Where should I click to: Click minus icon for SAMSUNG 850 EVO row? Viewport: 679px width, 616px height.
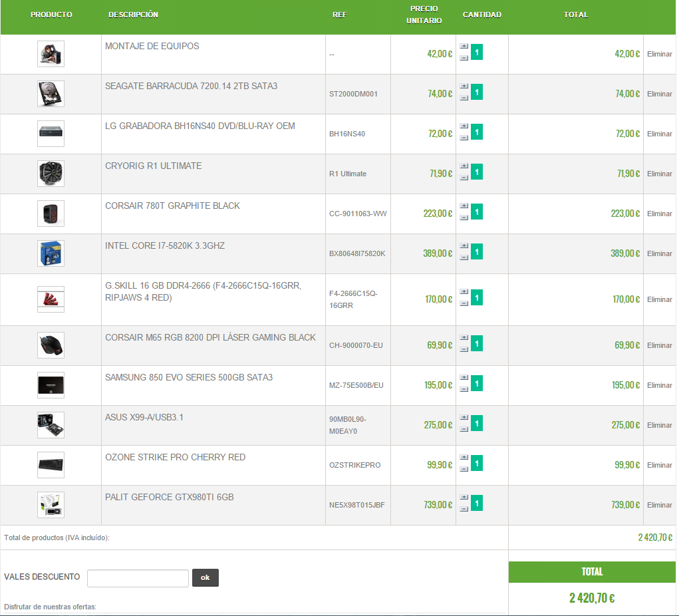coord(464,388)
